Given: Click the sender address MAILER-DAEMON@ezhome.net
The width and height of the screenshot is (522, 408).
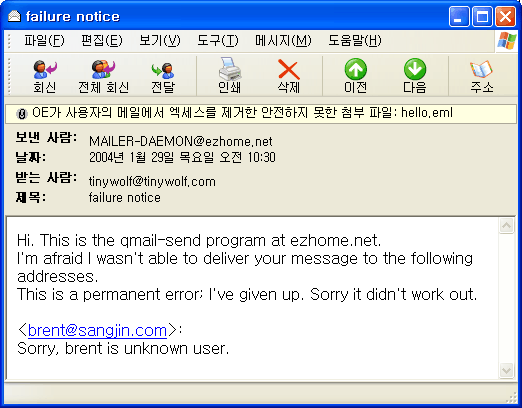Looking at the screenshot, I should click(181, 141).
